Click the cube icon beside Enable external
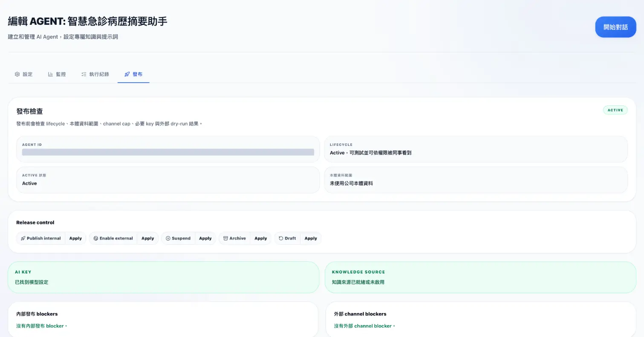Screen dimensions: 644x337 (x=96, y=238)
